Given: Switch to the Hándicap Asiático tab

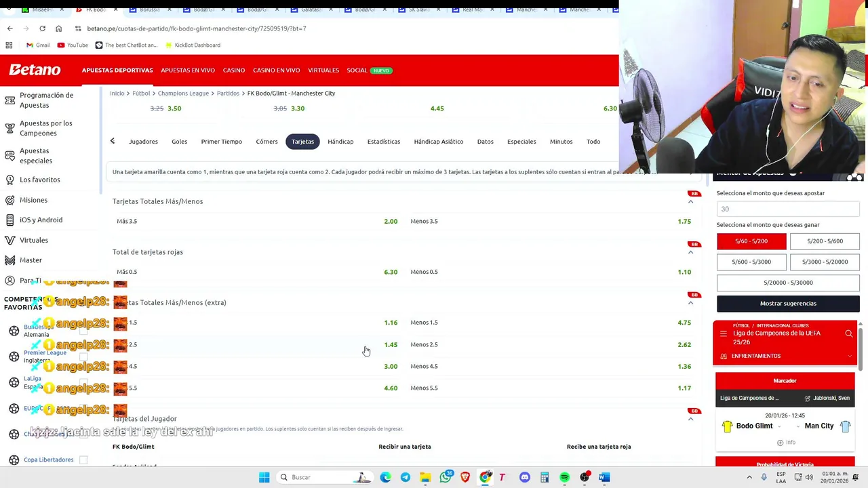Looking at the screenshot, I should 438,142.
